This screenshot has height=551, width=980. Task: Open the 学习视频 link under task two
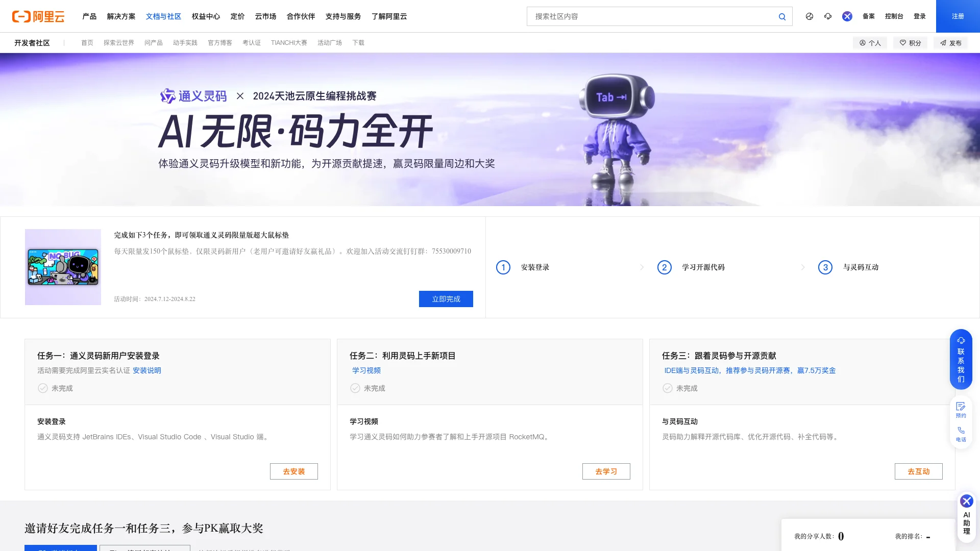point(366,370)
